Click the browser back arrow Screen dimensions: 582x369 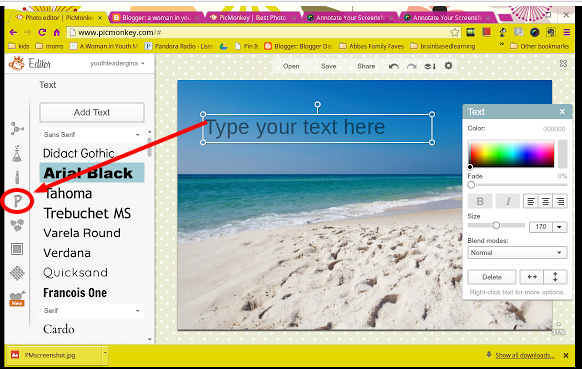click(x=13, y=32)
